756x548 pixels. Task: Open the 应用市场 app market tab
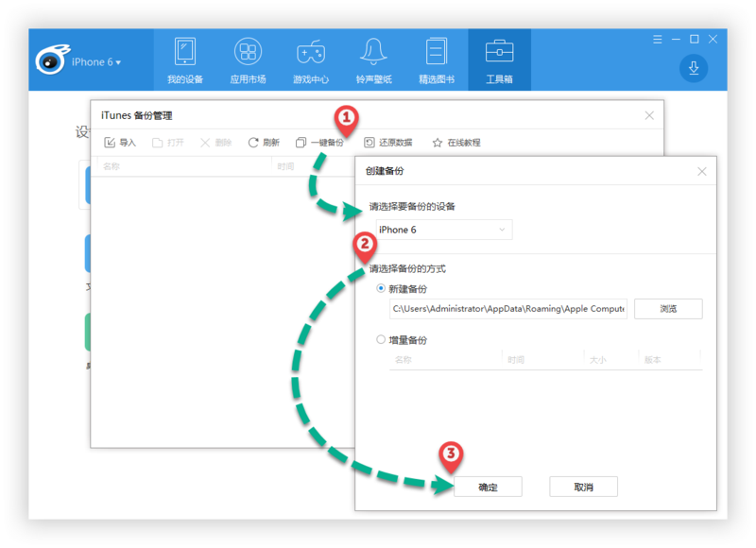click(248, 60)
